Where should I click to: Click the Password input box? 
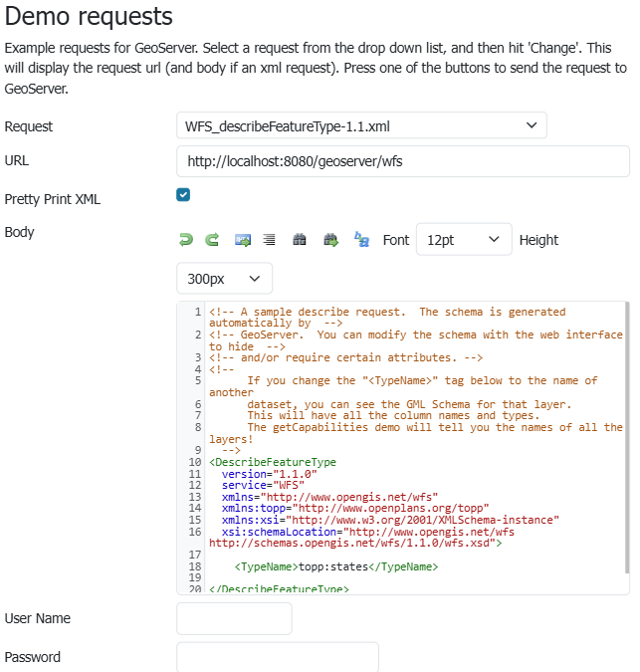tap(277, 657)
